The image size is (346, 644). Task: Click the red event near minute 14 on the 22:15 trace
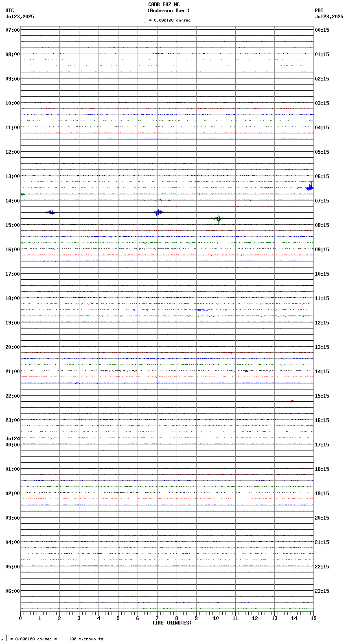pos(291,401)
